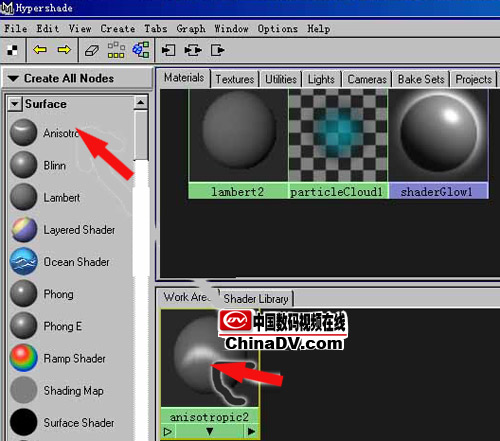Click the yellow next graph arrow

(x=64, y=50)
